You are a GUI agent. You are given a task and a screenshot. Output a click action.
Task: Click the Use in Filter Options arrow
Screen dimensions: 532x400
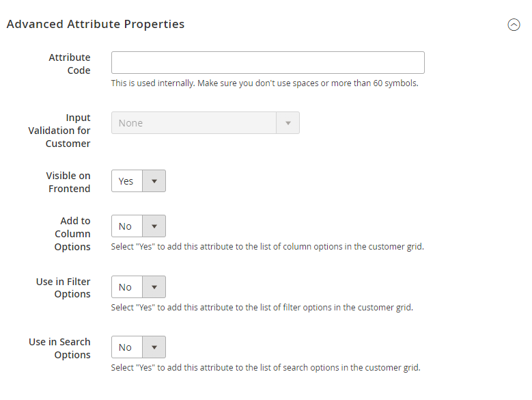pos(154,287)
